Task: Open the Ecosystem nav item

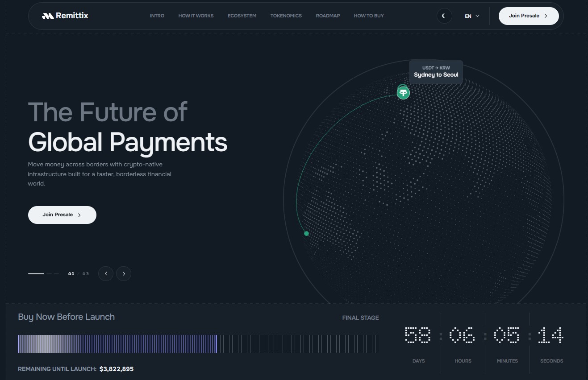Action: pyautogui.click(x=242, y=16)
